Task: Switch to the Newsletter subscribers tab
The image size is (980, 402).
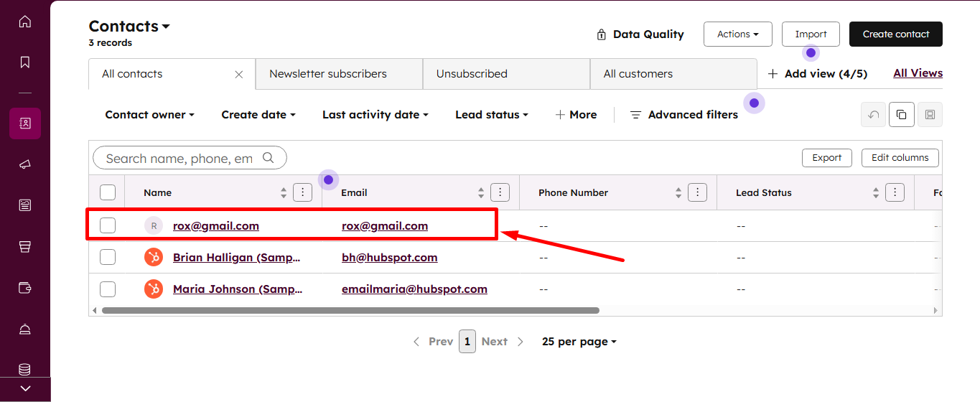Action: click(339, 74)
